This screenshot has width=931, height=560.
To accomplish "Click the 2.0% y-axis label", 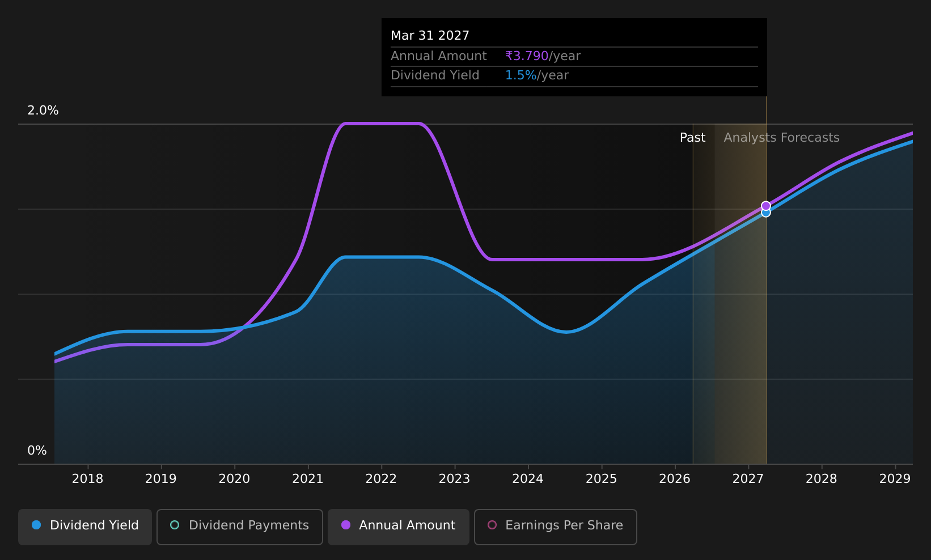I will tap(43, 111).
